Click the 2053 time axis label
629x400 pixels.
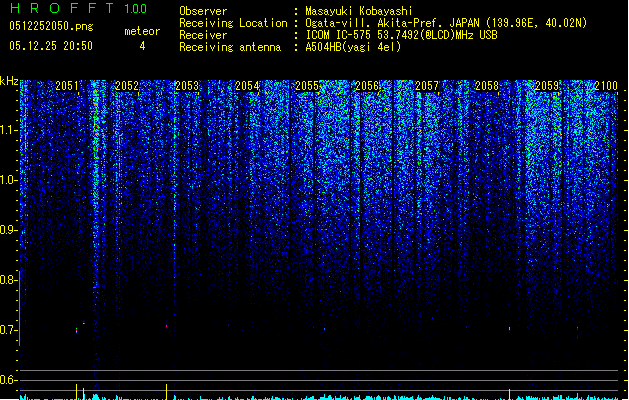[x=187, y=86]
